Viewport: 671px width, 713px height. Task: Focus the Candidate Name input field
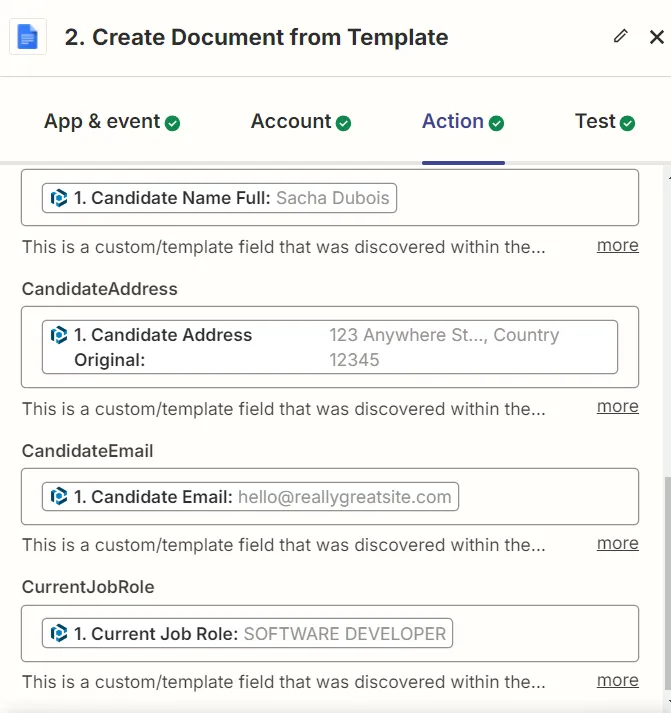(x=330, y=198)
